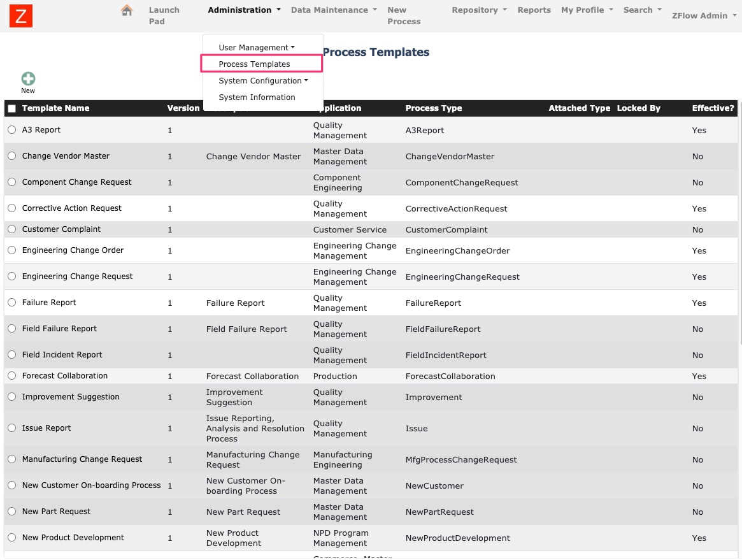Screen dimensions: 742x560
Task: Open the Administration dropdown menu
Action: click(x=244, y=10)
